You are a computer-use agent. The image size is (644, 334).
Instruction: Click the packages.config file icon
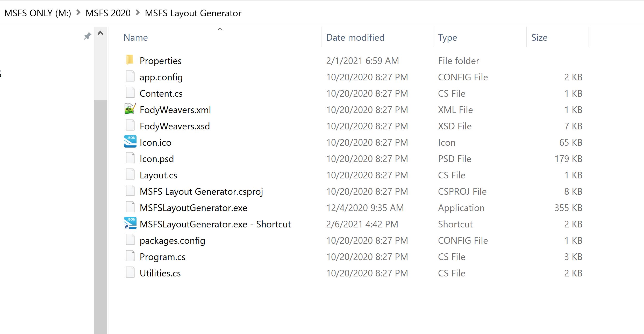click(130, 240)
